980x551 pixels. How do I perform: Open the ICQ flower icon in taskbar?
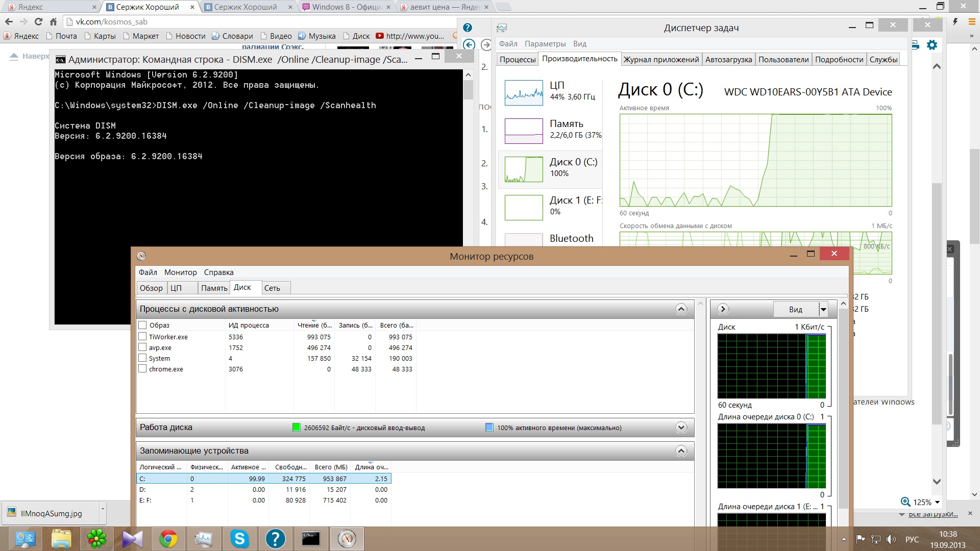(x=96, y=539)
